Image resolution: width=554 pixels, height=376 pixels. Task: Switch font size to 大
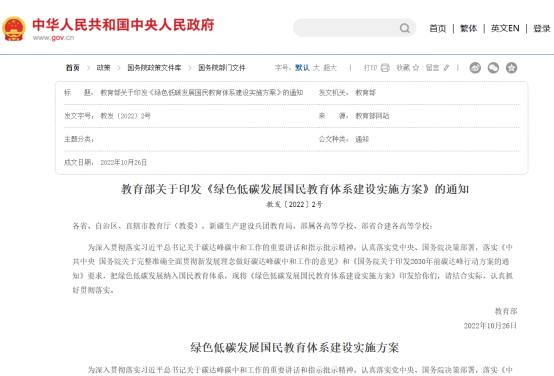point(316,67)
